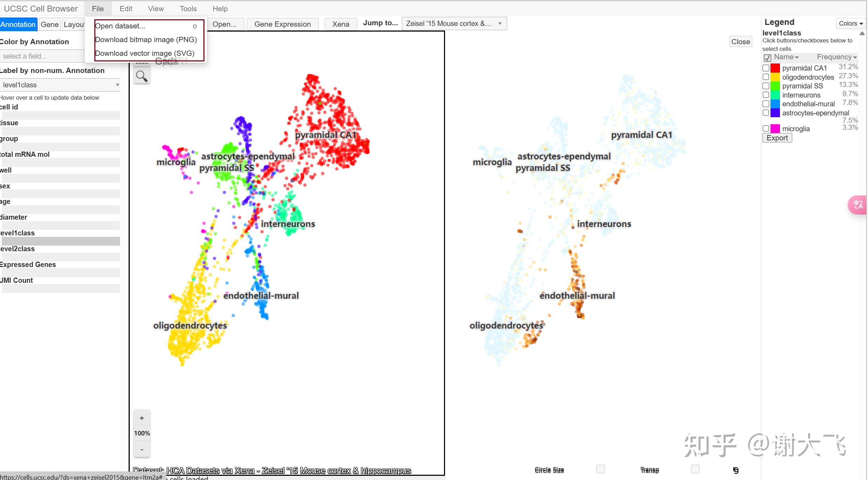868x480 pixels.
Task: Click the Circle Size slider handle
Action: click(600, 469)
